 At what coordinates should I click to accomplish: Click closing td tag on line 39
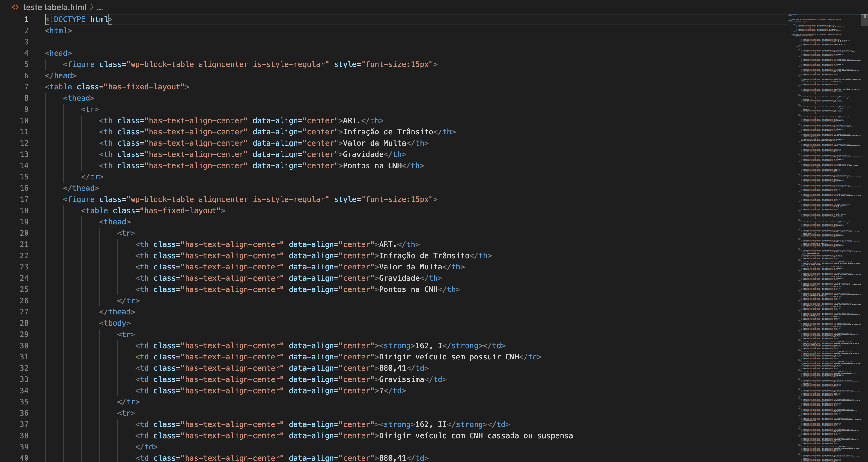(x=147, y=447)
